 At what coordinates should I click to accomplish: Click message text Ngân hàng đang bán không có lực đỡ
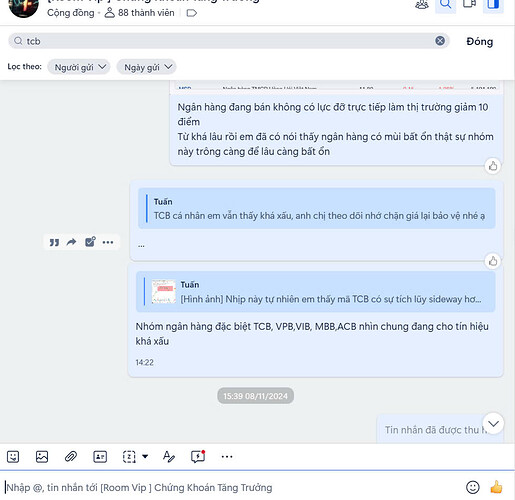click(335, 129)
